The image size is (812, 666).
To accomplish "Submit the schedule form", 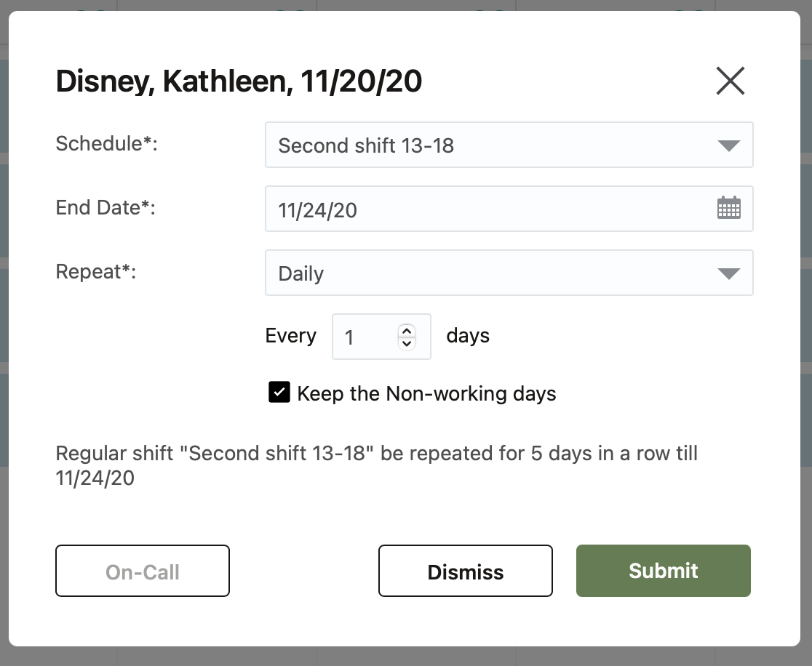I will 663,571.
